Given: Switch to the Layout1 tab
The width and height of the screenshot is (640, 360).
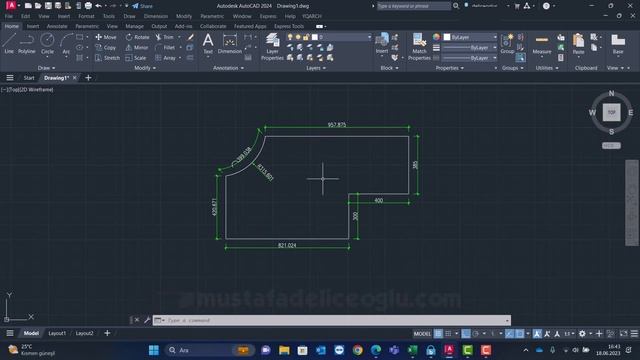Looking at the screenshot, I should 57,333.
